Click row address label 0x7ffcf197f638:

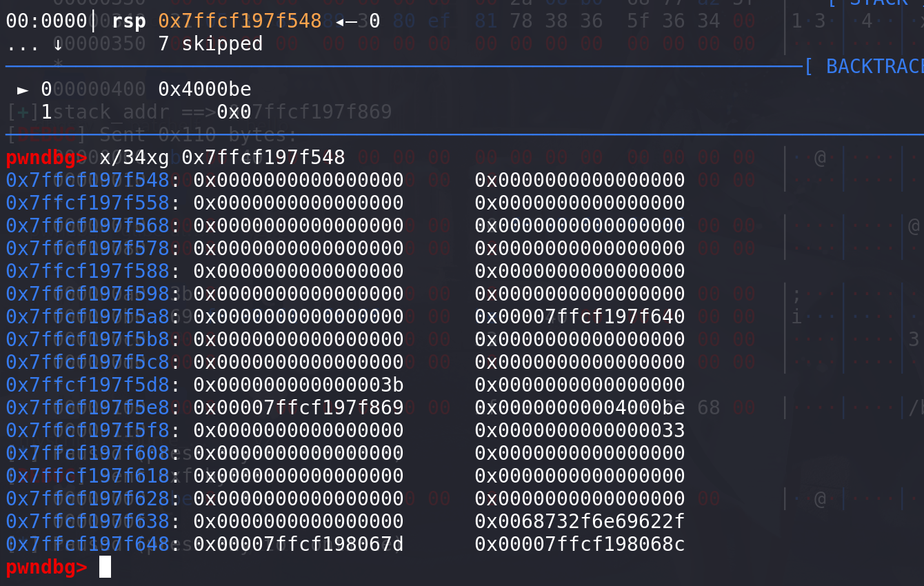point(93,522)
